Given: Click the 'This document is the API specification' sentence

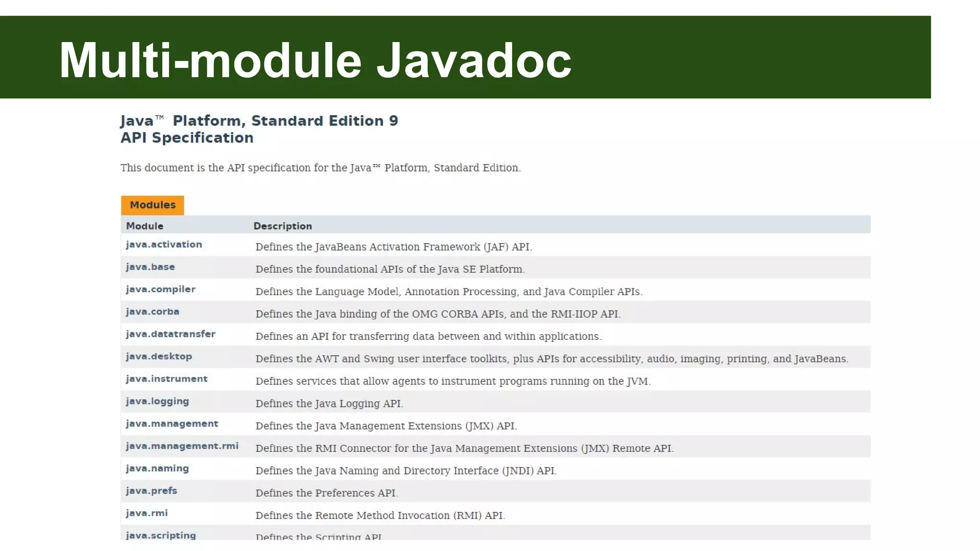Looking at the screenshot, I should pyautogui.click(x=320, y=168).
